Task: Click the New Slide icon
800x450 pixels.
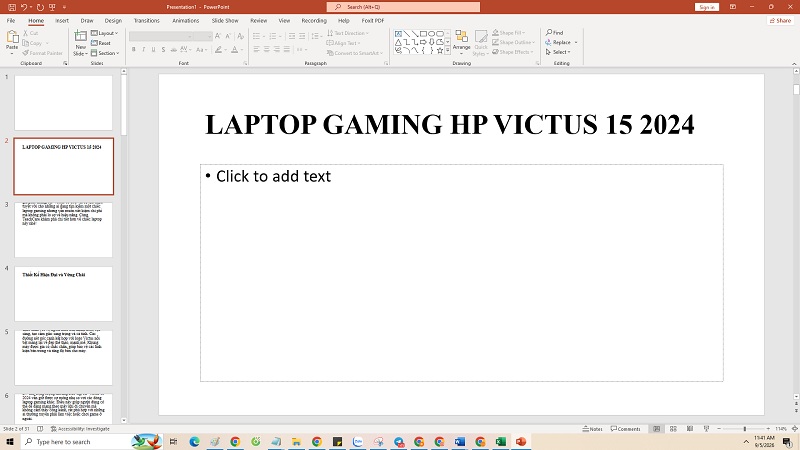Action: click(x=80, y=36)
